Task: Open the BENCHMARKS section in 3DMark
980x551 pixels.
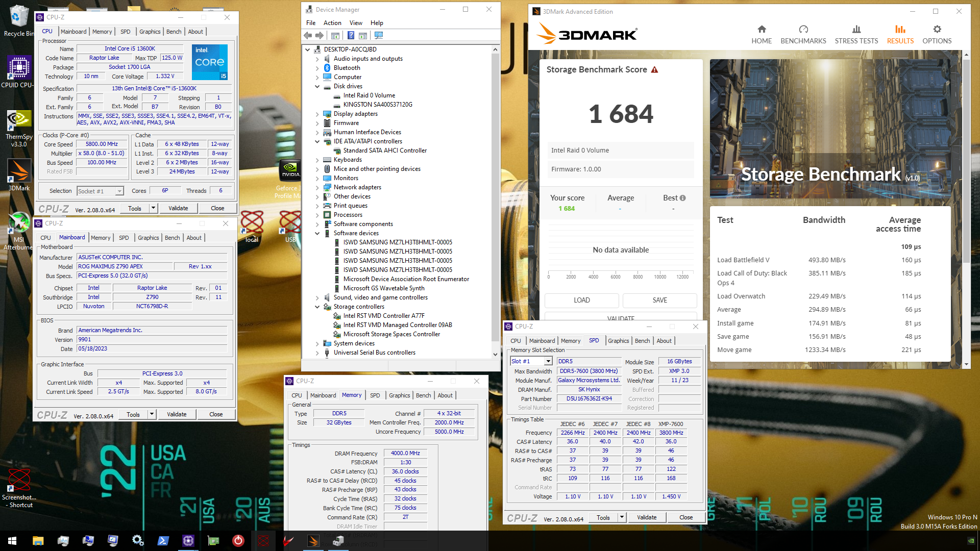Action: click(x=803, y=35)
